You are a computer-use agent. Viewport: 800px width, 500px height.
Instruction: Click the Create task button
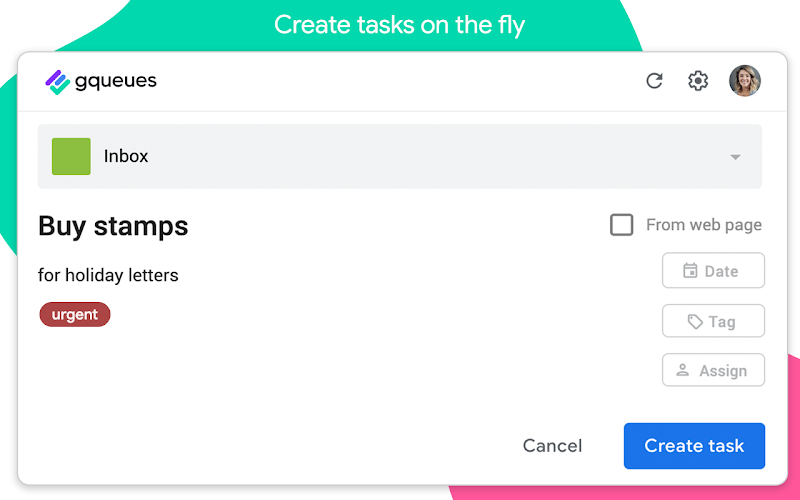point(694,445)
